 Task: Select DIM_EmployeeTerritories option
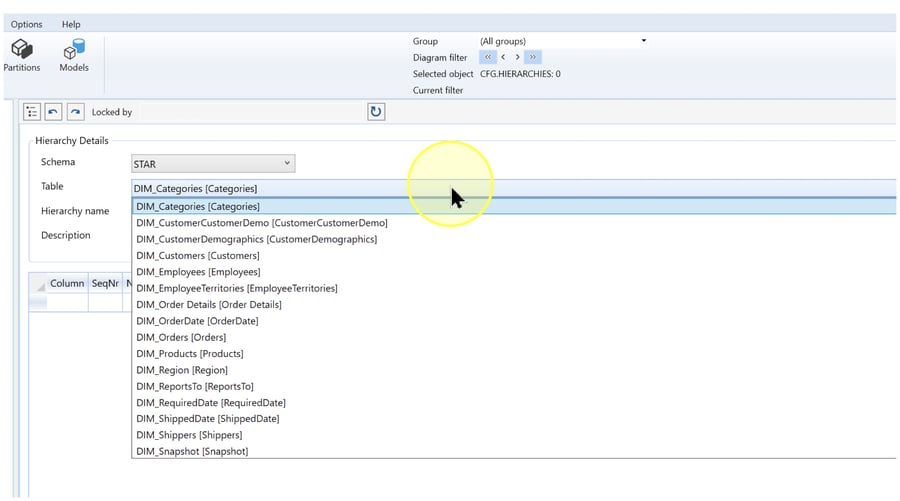coord(514,288)
